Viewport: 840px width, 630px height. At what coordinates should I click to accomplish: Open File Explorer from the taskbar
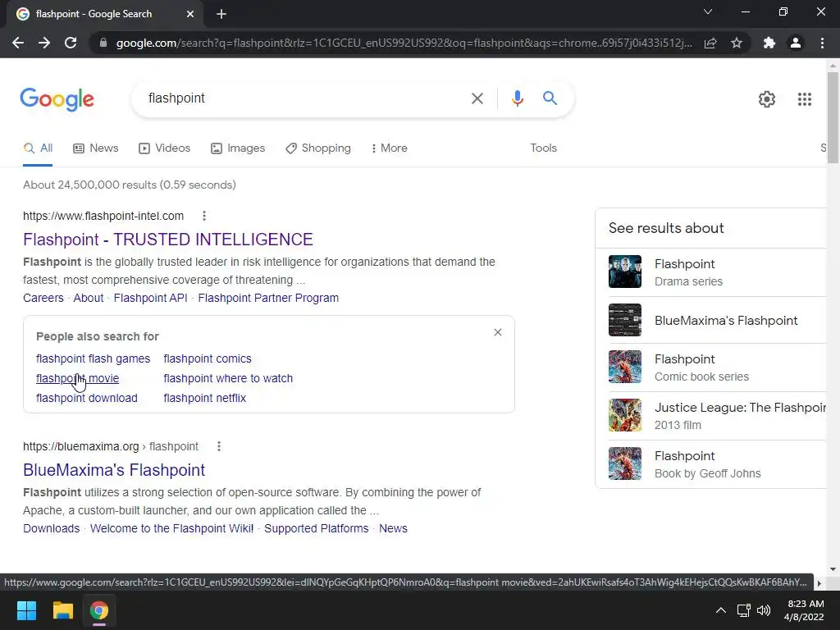[x=62, y=610]
